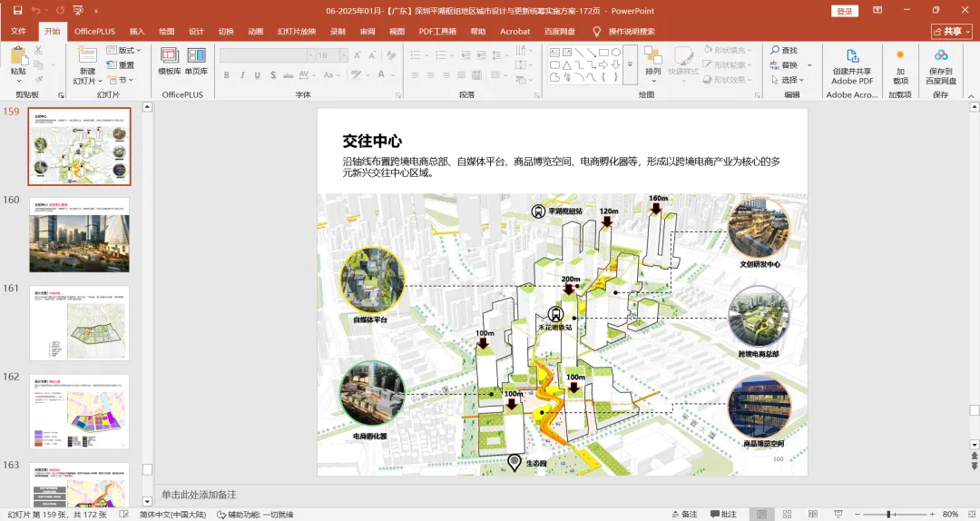Select the rectangle shape in shapes gallery
This screenshot has height=521, width=980.
click(603, 53)
